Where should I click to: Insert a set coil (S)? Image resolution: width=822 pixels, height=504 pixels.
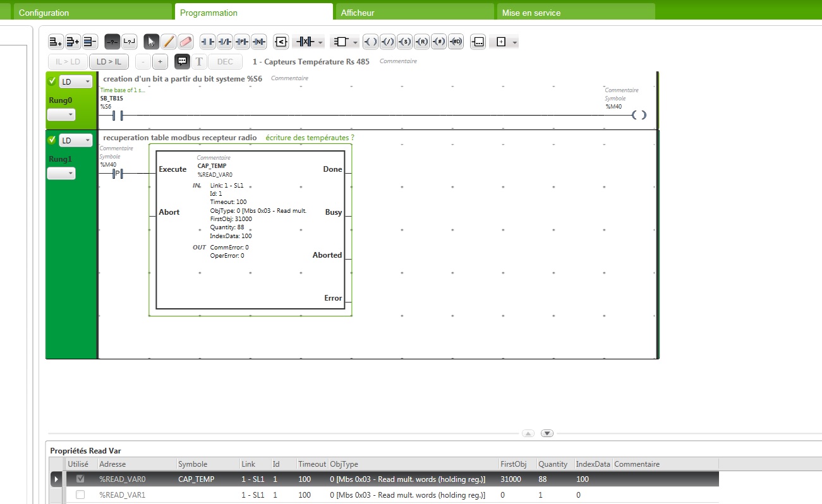coord(405,42)
